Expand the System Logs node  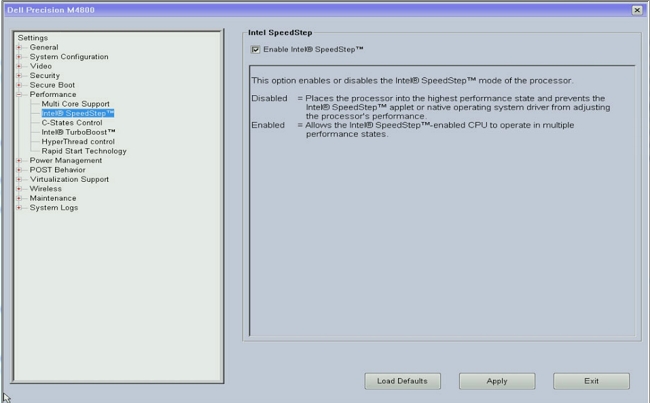coord(19,208)
